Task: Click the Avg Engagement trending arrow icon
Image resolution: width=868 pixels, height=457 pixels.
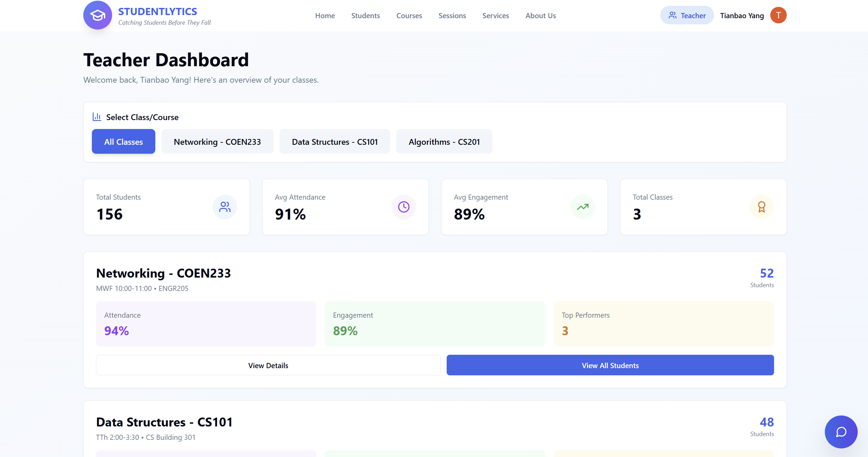Action: click(x=582, y=207)
